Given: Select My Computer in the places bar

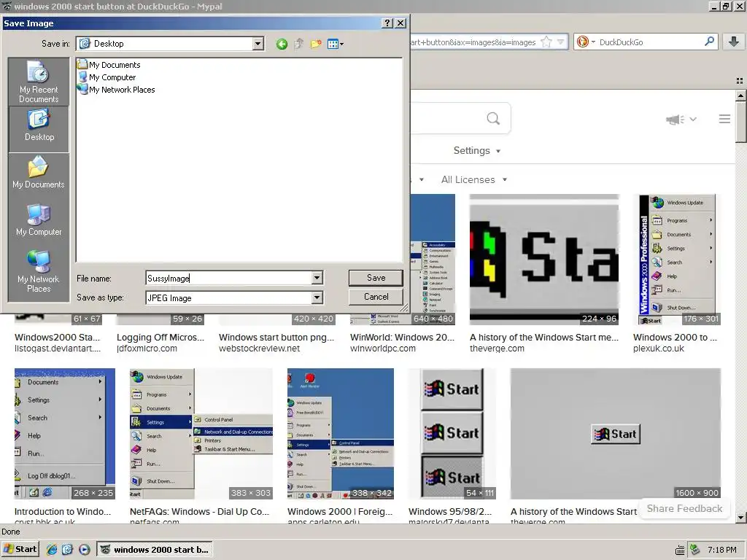Looking at the screenshot, I should tap(39, 220).
